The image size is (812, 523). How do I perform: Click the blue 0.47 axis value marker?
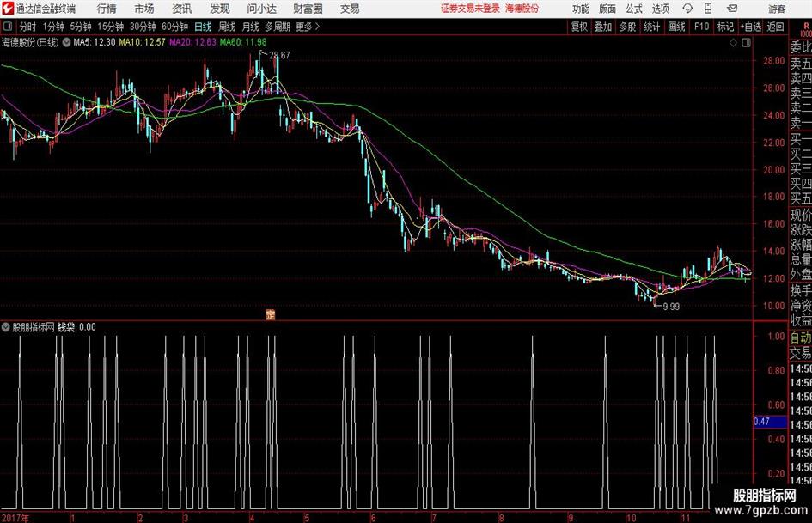tap(770, 422)
